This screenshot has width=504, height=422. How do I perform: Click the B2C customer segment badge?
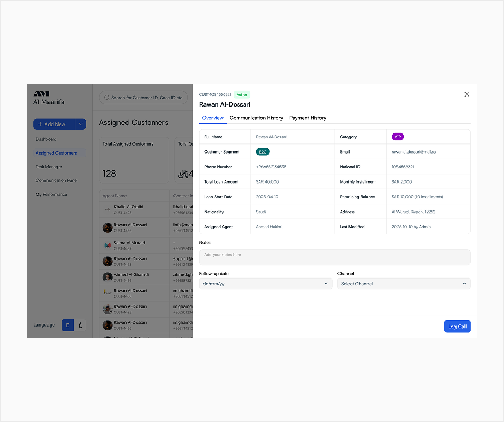tap(263, 151)
